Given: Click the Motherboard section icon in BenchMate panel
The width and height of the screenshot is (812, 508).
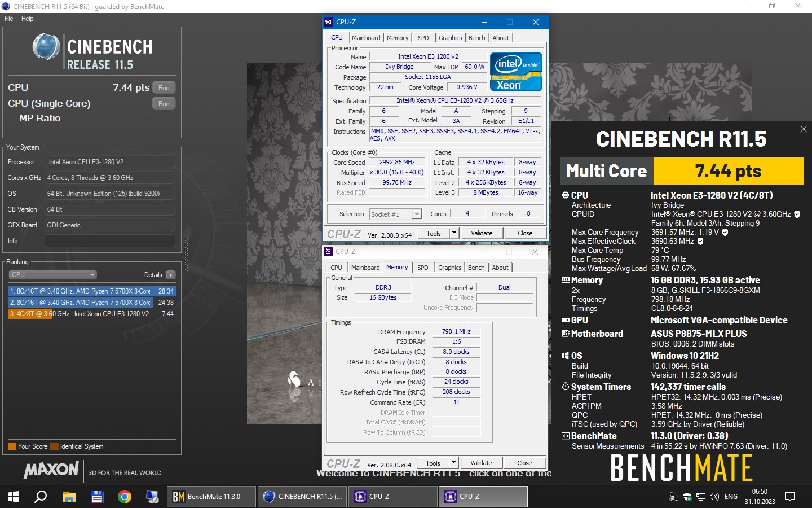Looking at the screenshot, I should [x=566, y=334].
